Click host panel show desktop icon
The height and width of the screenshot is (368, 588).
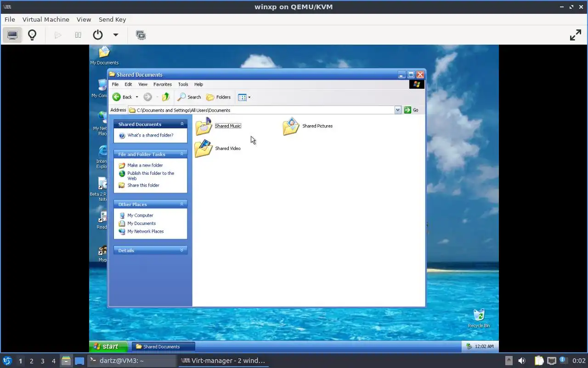[x=79, y=361]
